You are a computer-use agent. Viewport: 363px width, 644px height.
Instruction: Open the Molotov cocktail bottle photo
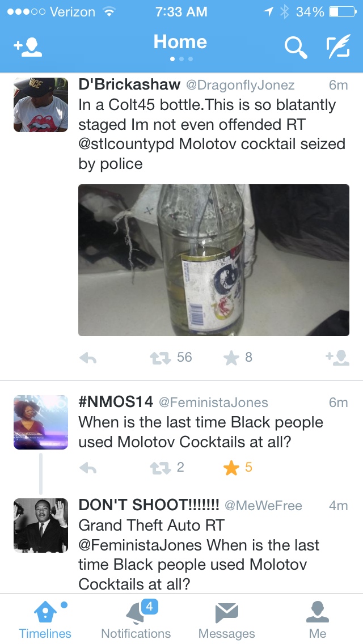(214, 260)
